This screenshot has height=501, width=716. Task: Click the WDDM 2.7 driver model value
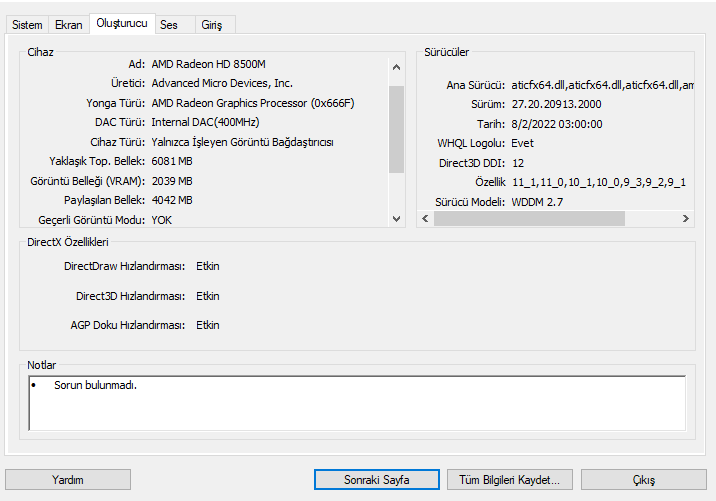(x=538, y=201)
